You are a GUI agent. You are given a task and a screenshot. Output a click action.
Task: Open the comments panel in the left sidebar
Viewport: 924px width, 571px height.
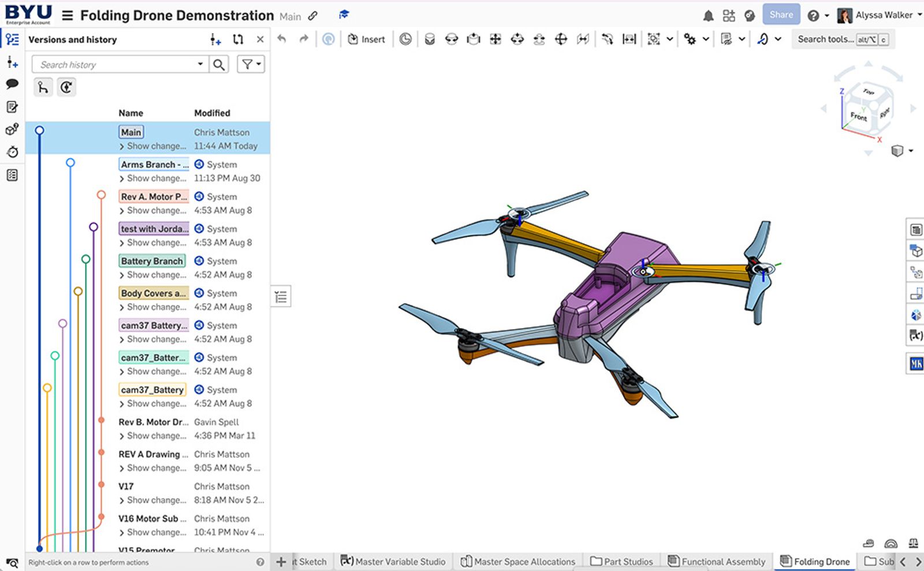click(12, 85)
